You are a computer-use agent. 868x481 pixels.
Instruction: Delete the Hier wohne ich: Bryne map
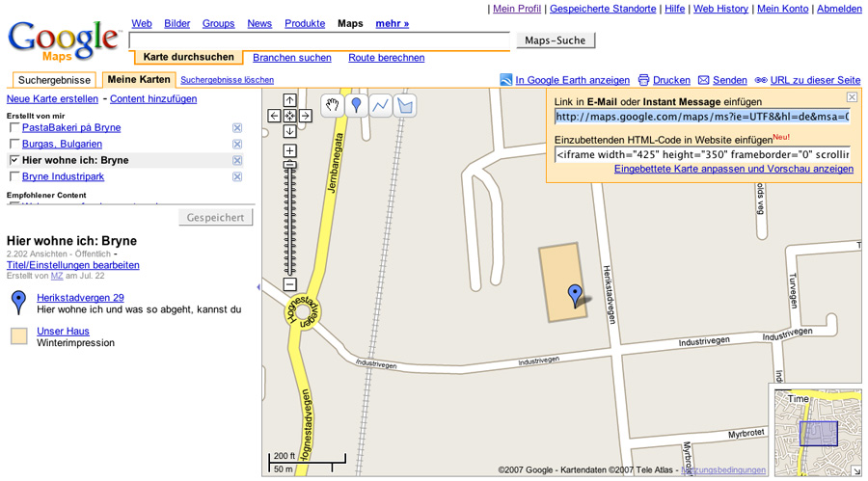point(237,160)
